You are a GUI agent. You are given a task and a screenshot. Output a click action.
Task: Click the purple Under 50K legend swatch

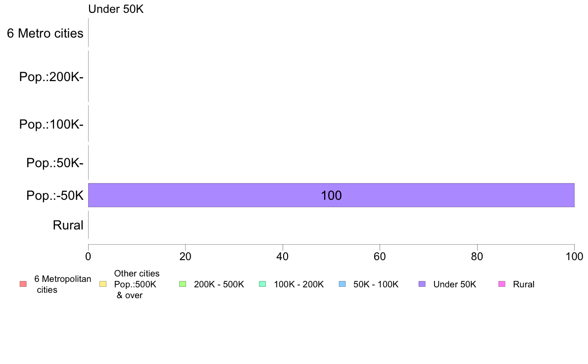(422, 284)
